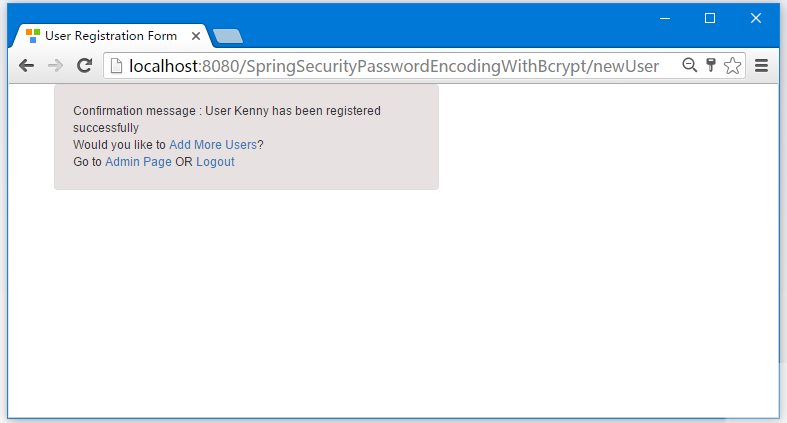Close the browser window

click(756, 19)
